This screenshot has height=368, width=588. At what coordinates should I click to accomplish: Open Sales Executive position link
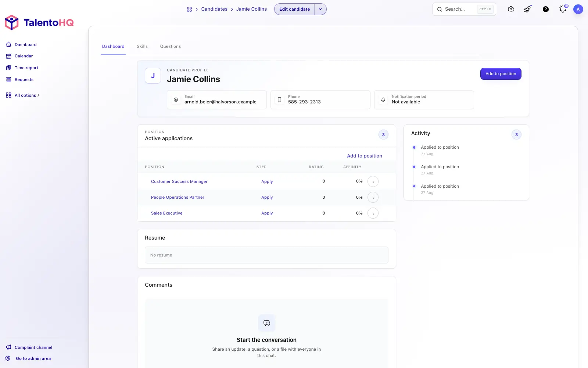pos(166,213)
